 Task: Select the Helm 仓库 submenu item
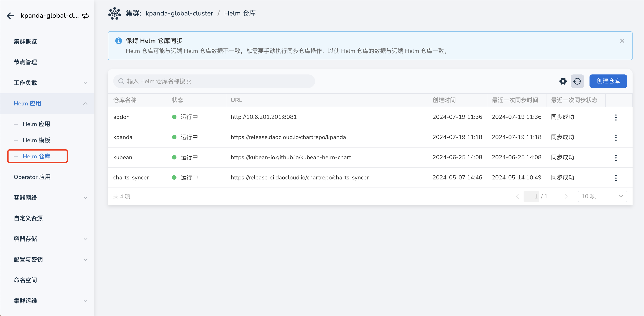(37, 156)
